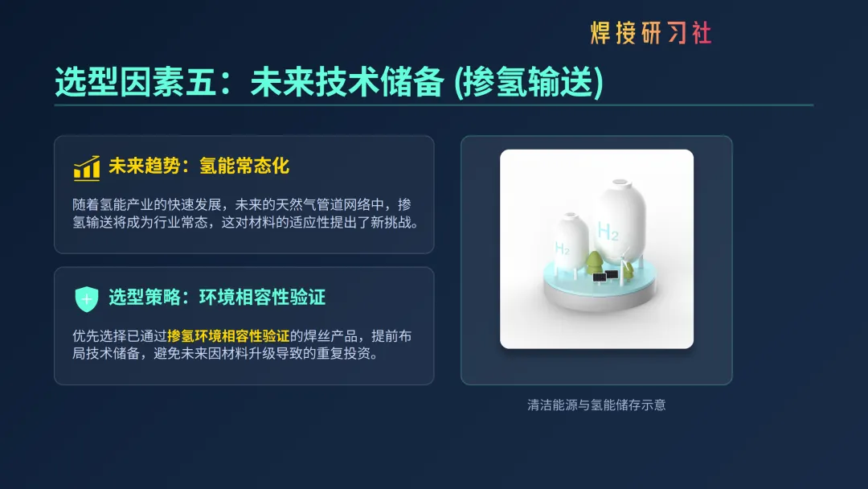Click the highlighted text 掺氢环境相容性验证
The image size is (868, 489).
click(x=228, y=335)
